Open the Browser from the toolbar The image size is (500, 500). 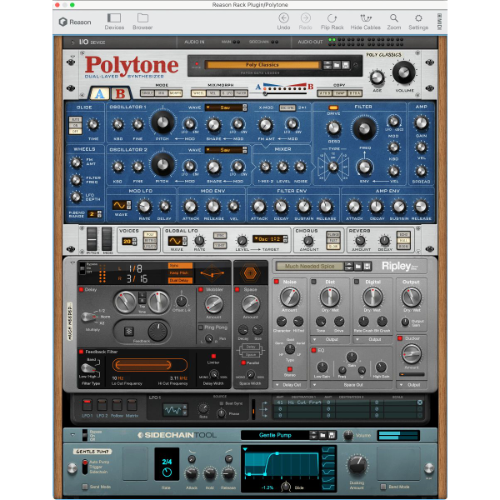coord(143,21)
